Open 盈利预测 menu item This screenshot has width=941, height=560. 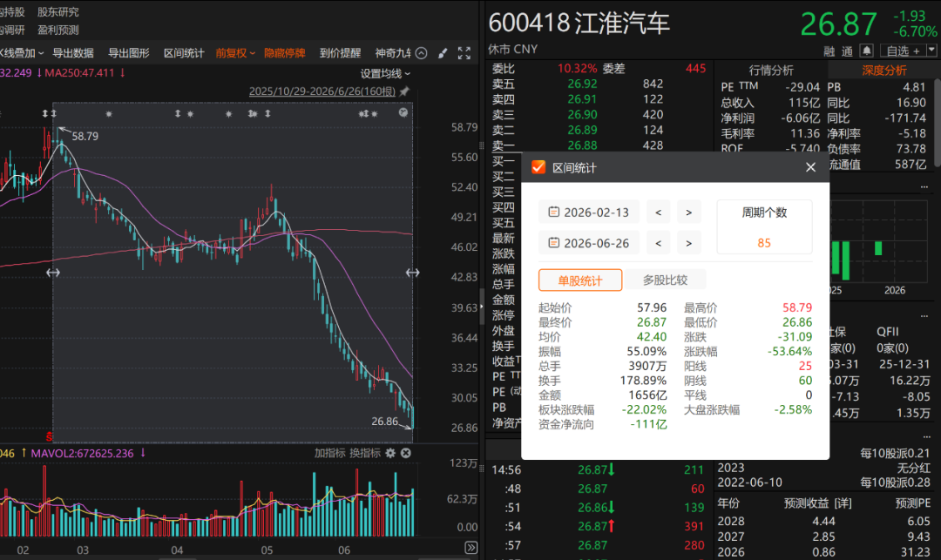58,30
